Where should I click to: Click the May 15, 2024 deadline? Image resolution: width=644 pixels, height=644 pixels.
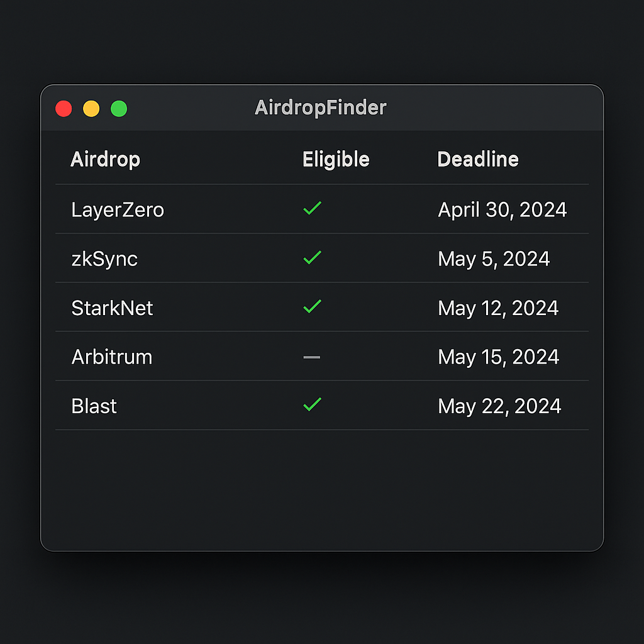499,357
